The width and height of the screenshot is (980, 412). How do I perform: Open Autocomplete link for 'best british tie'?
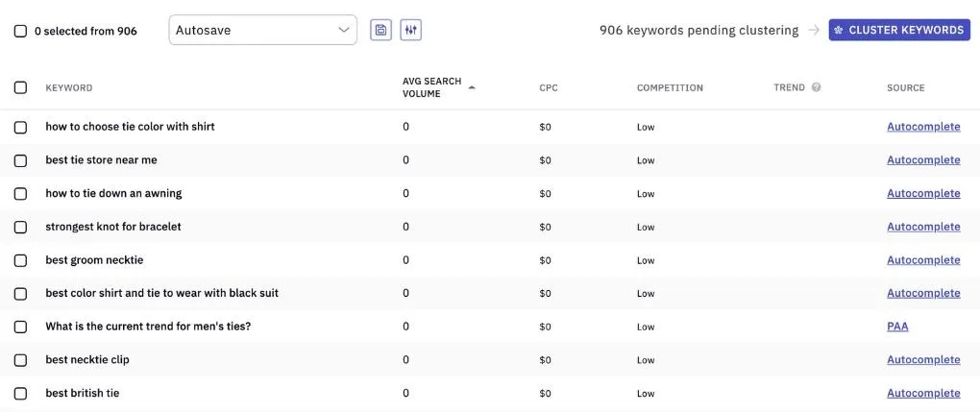tap(923, 393)
